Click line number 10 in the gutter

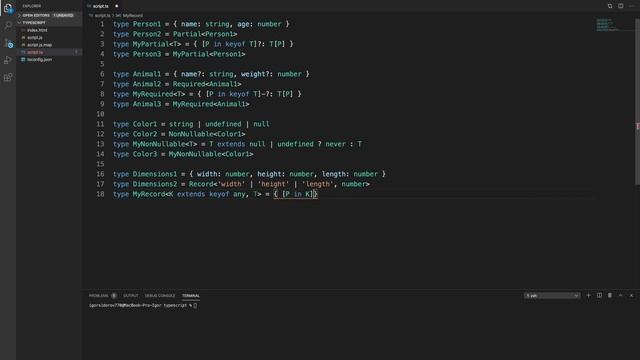(100, 114)
